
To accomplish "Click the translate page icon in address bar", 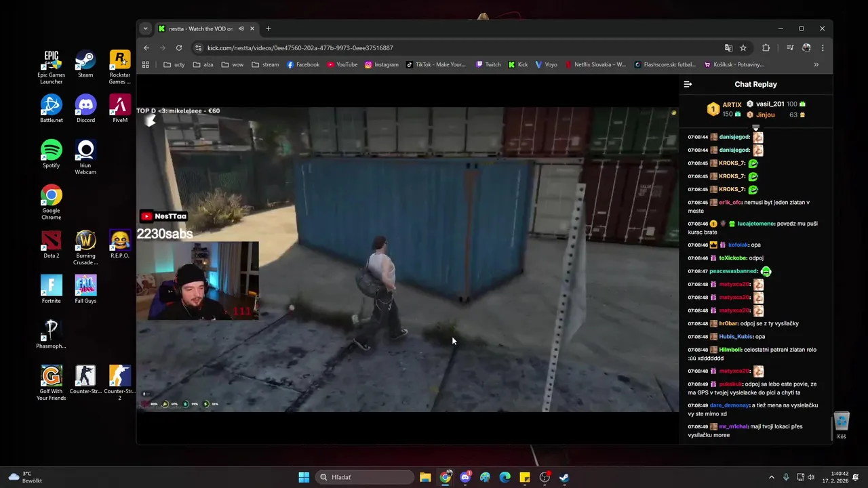I will tap(728, 48).
